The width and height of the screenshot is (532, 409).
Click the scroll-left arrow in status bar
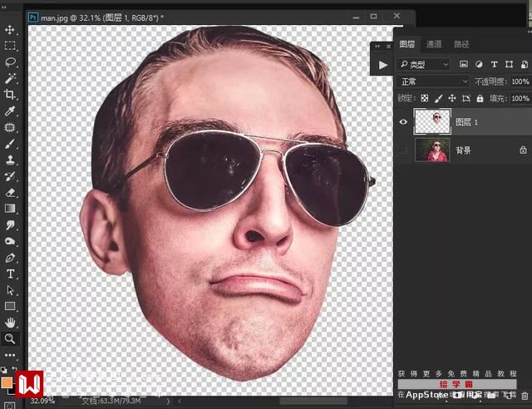pos(180,402)
